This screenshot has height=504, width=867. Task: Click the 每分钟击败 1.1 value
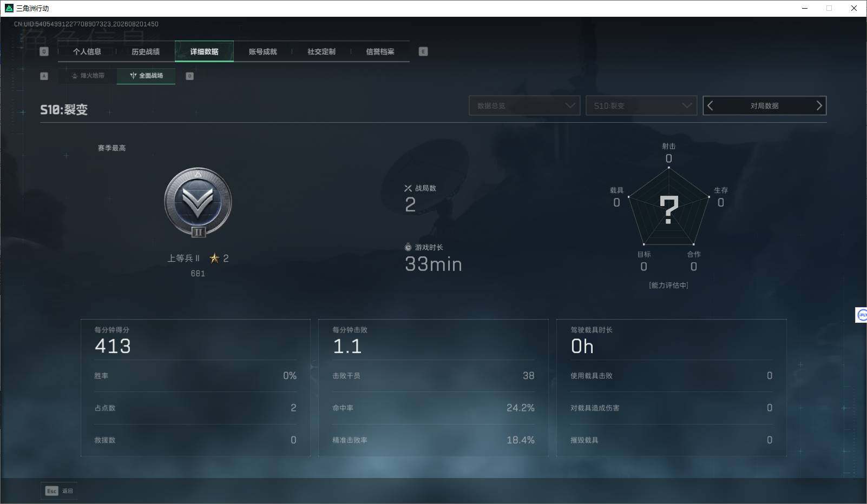pos(347,346)
